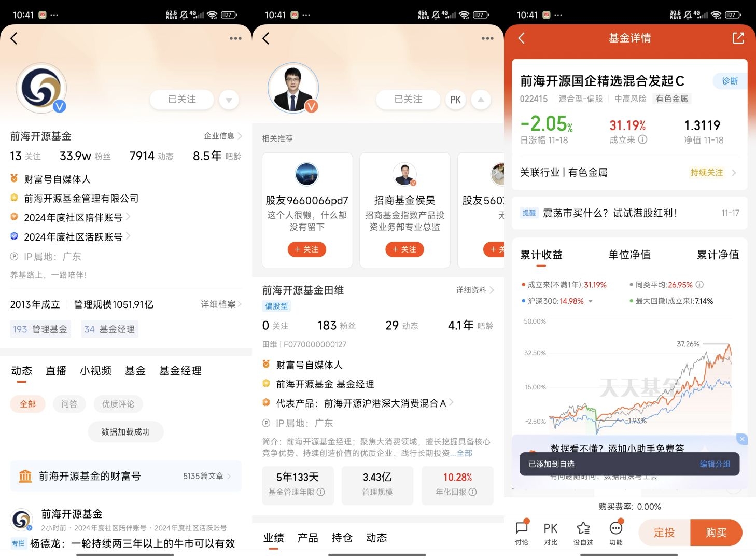
Task: Toggle 已关注 on 前海开源基金 profile
Action: (x=182, y=99)
